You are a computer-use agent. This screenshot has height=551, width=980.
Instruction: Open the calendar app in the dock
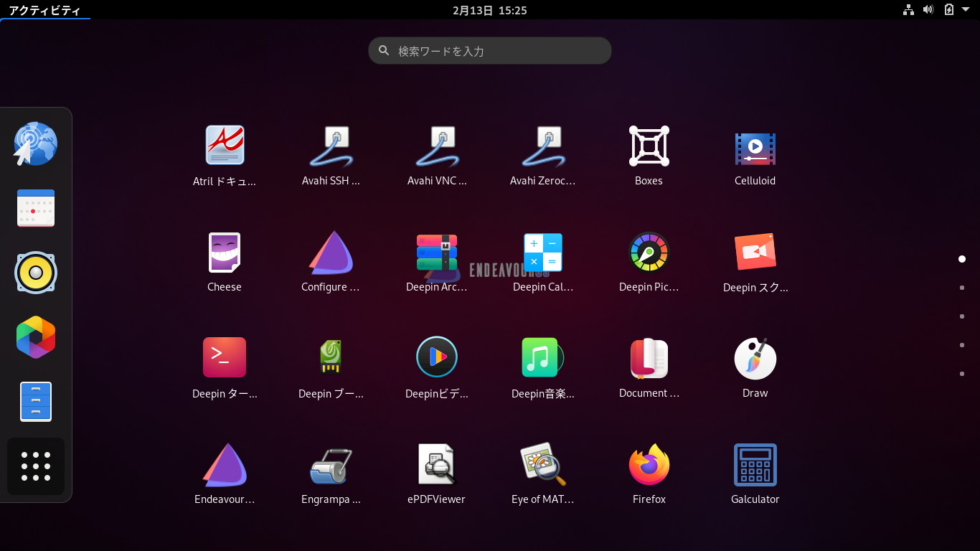click(x=36, y=208)
